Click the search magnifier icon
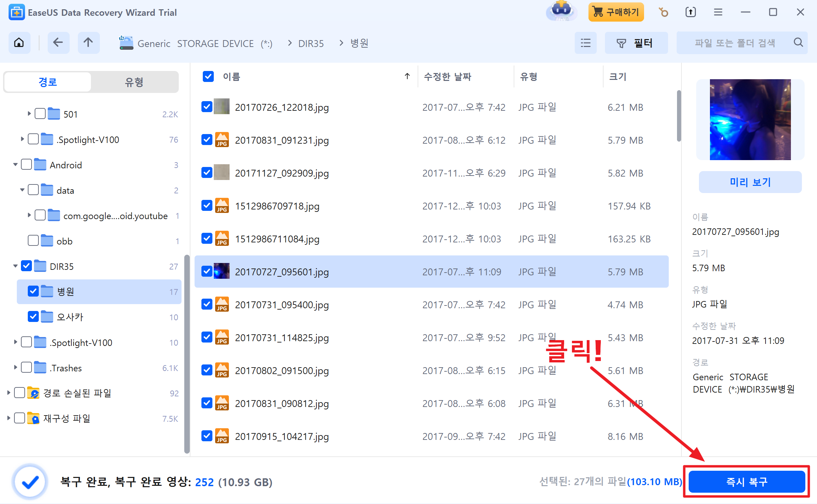Viewport: 817px width, 504px height. 798,43
